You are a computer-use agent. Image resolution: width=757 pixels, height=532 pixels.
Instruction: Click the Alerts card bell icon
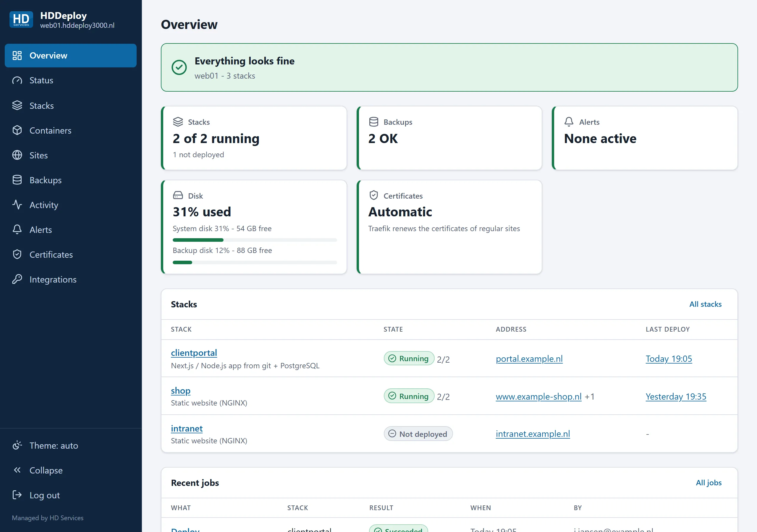click(x=569, y=122)
